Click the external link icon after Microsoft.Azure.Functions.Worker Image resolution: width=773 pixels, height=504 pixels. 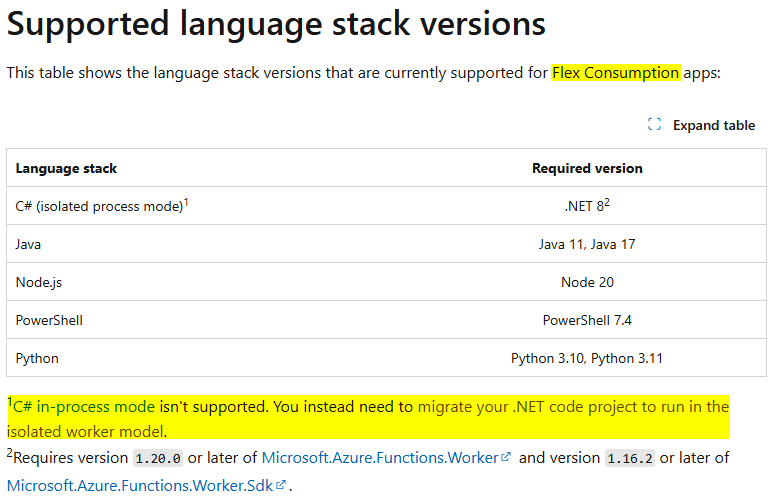[506, 457]
